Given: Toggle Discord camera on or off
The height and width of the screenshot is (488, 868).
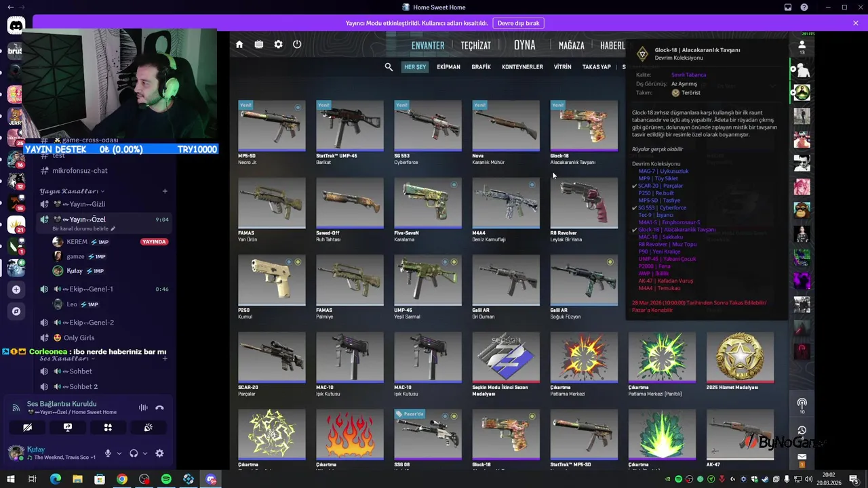Looking at the screenshot, I should (x=27, y=428).
